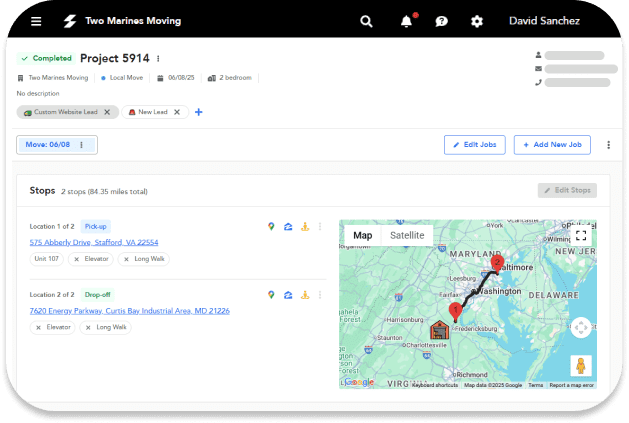Open the help chat bubble icon
Image resolution: width=629 pixels, height=423 pixels.
point(441,21)
